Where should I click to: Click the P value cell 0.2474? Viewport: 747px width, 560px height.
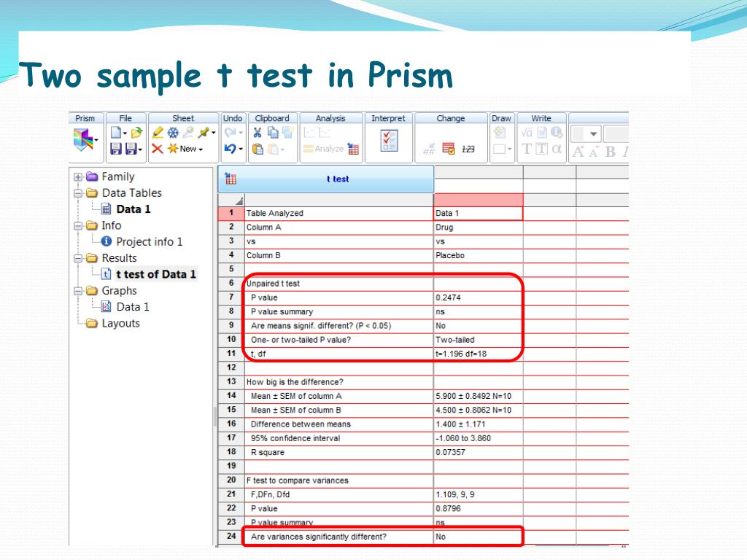point(479,297)
